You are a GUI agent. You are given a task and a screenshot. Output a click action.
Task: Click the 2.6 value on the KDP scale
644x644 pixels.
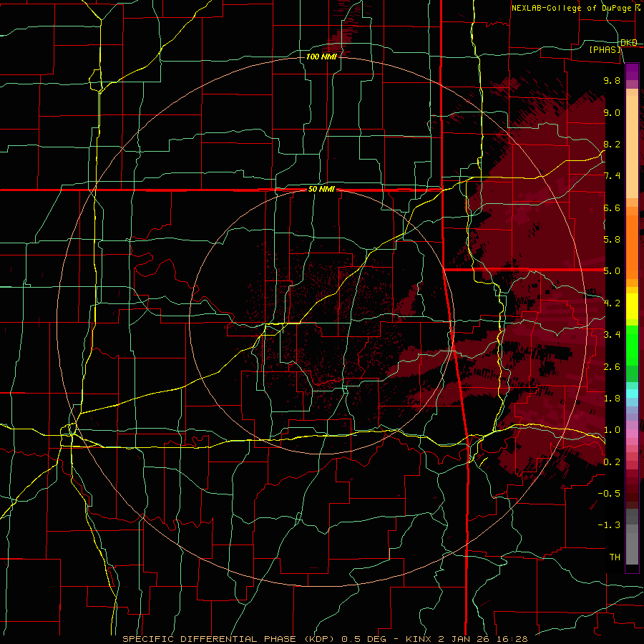coord(612,367)
